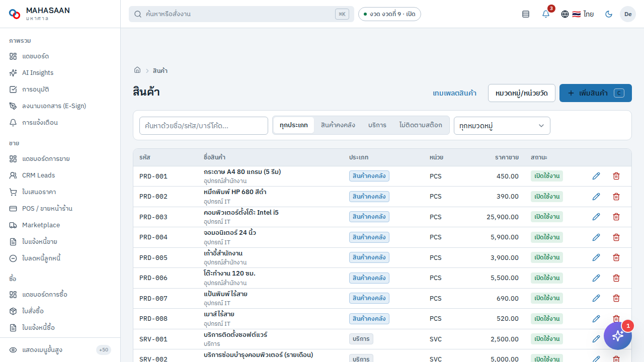Open the De user avatar

click(x=628, y=14)
